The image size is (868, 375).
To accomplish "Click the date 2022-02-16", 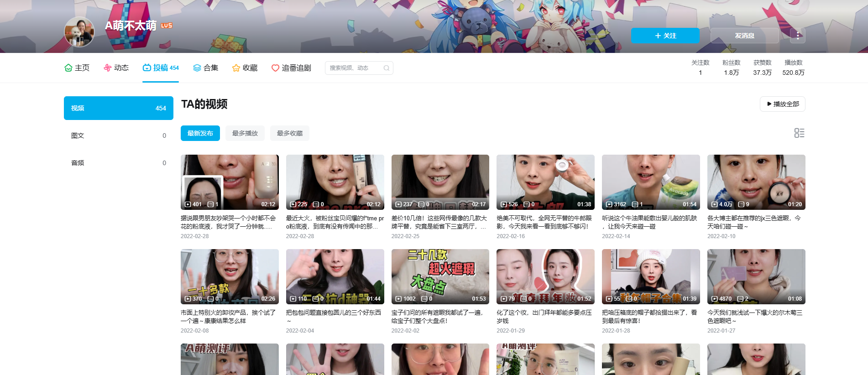I will pyautogui.click(x=511, y=236).
